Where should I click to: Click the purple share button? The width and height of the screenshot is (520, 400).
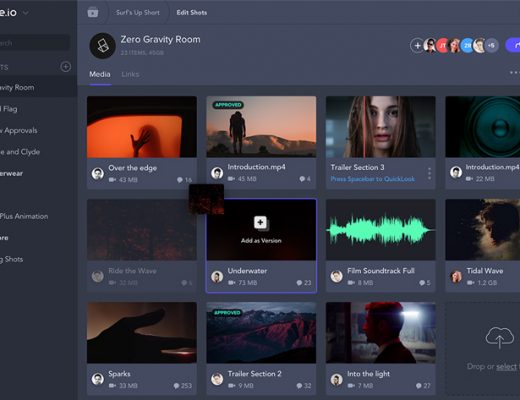click(x=513, y=45)
